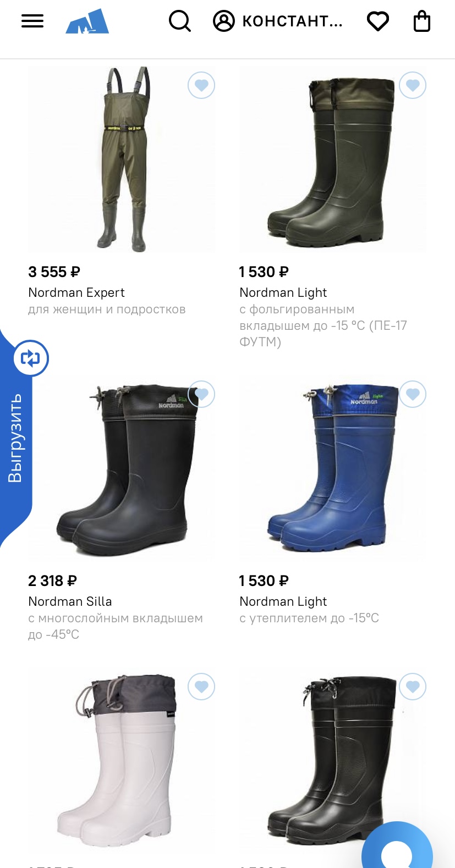Toggle favorite heart on Nordman Silla boots

click(x=201, y=394)
